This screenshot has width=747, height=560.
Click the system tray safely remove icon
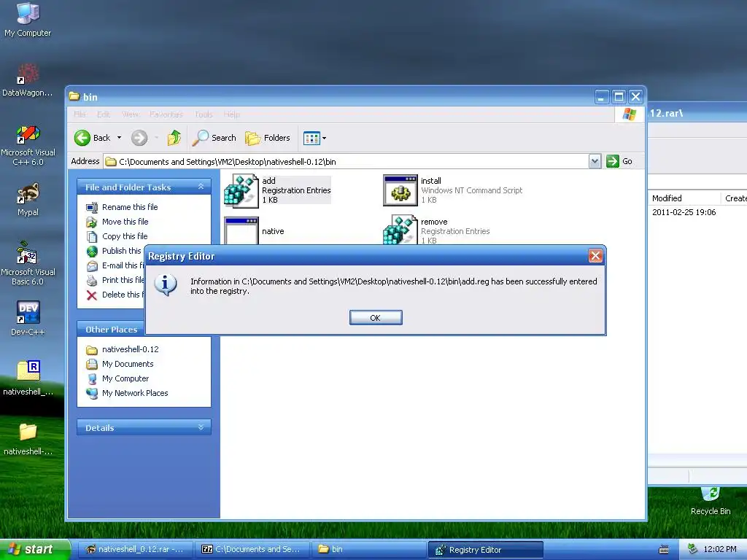[693, 550]
